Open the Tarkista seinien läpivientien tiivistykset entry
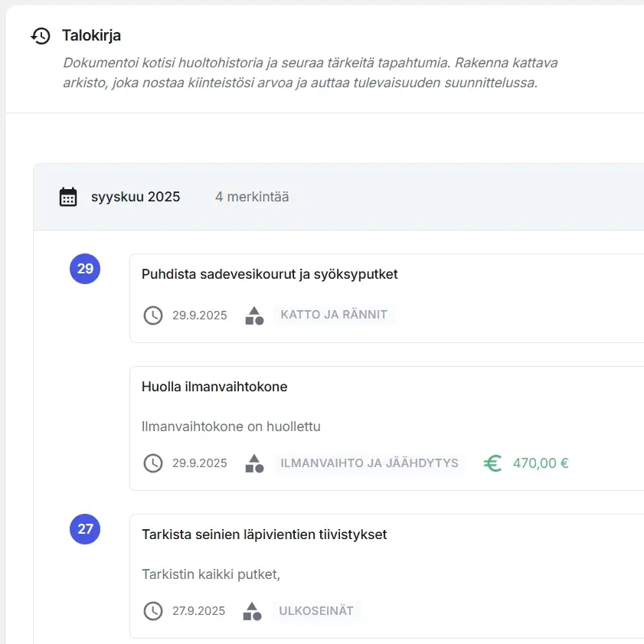Screen dimensions: 644x644 click(x=264, y=534)
